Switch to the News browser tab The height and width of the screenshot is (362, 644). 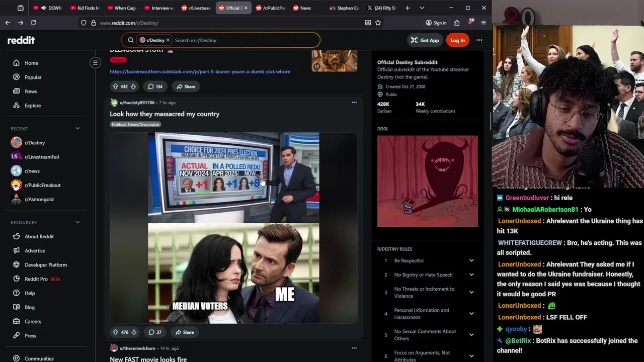pyautogui.click(x=306, y=8)
